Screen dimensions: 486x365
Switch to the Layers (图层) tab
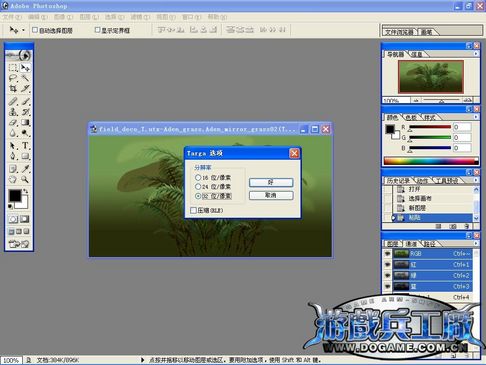click(x=393, y=244)
